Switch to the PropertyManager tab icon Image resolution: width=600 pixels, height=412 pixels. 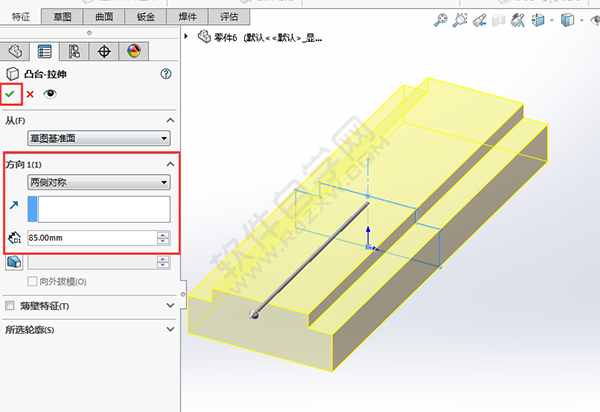45,51
